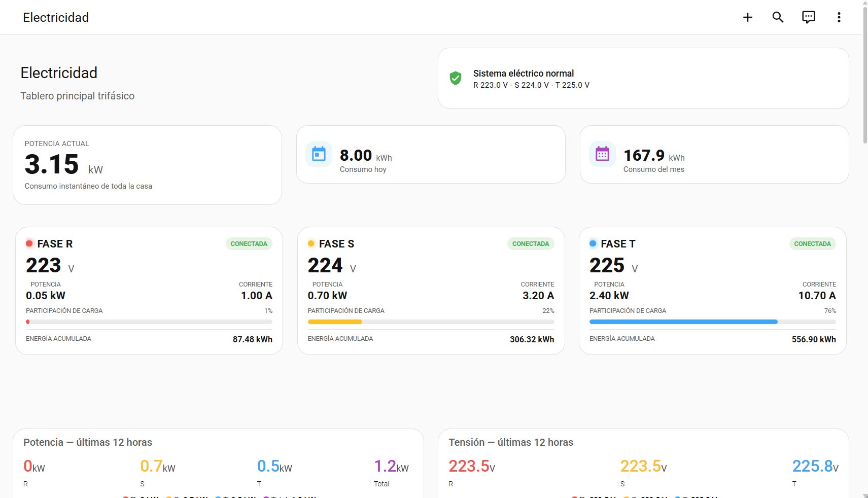The height and width of the screenshot is (498, 868).
Task: Click the 223 V voltage reading
Action: click(x=50, y=266)
